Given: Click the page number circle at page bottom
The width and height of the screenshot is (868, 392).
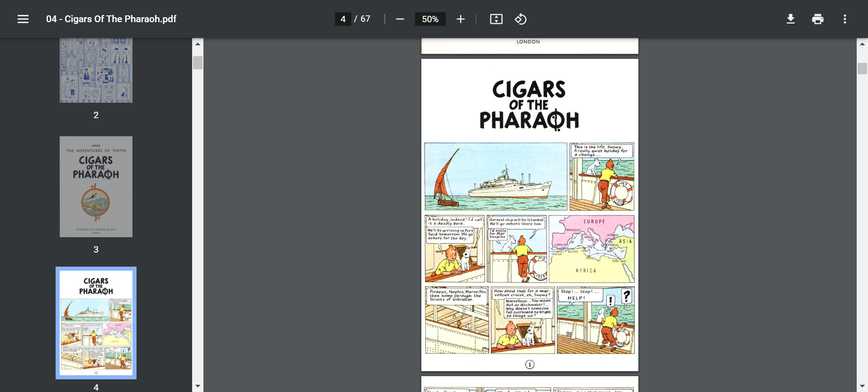Looking at the screenshot, I should click(x=530, y=364).
